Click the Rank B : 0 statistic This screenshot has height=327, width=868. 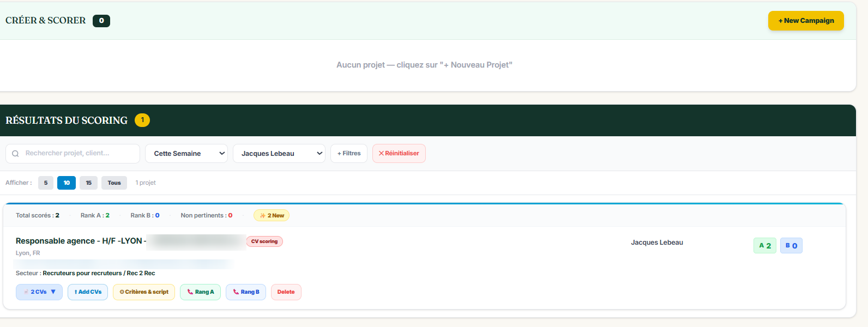click(x=145, y=216)
